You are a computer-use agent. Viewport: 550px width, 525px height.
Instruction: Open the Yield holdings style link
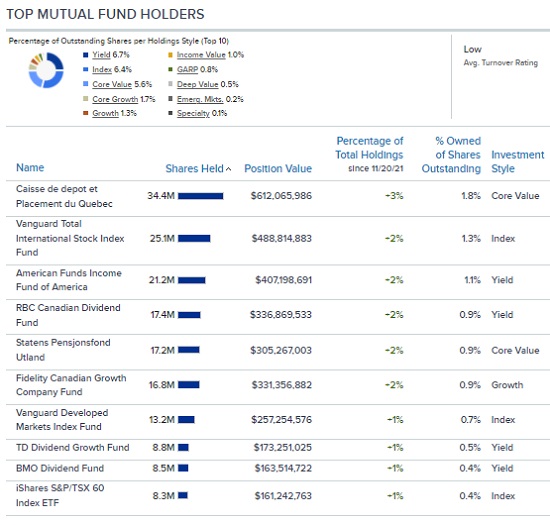tap(101, 55)
